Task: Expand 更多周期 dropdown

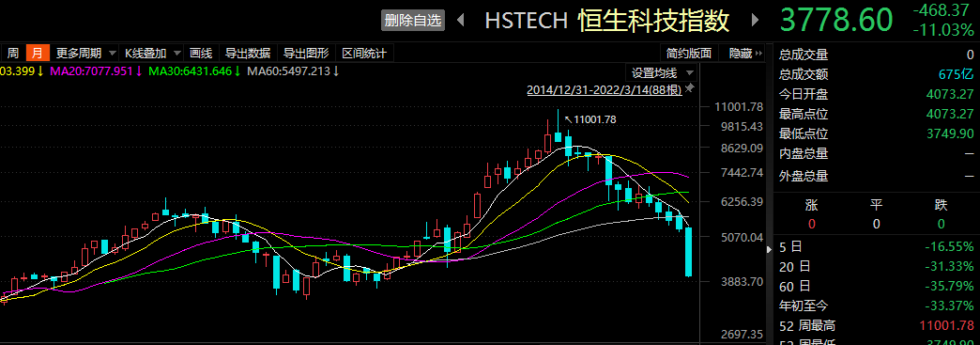Action: 84,54
